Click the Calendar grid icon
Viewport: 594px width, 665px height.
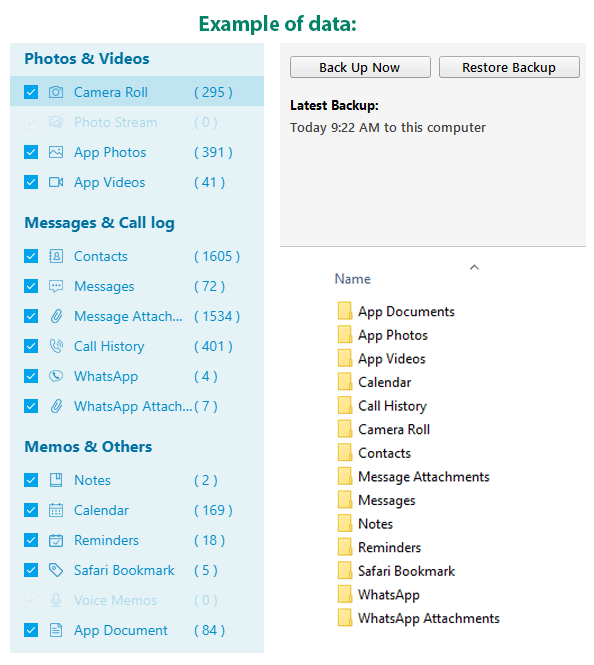point(56,510)
